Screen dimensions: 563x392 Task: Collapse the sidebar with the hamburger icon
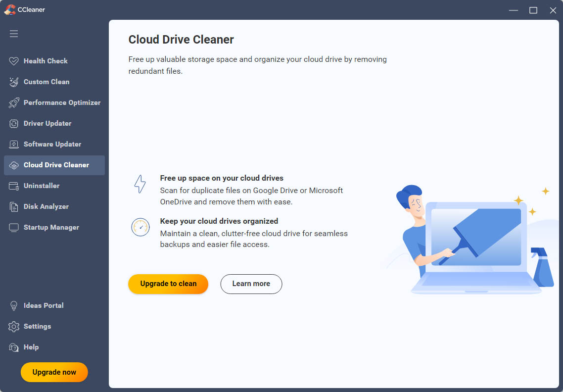14,34
